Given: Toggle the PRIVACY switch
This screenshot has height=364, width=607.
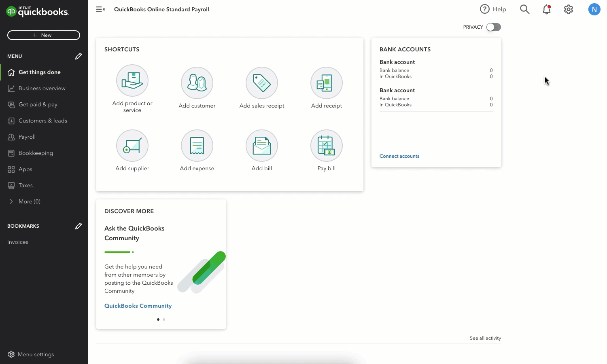Looking at the screenshot, I should pyautogui.click(x=494, y=27).
